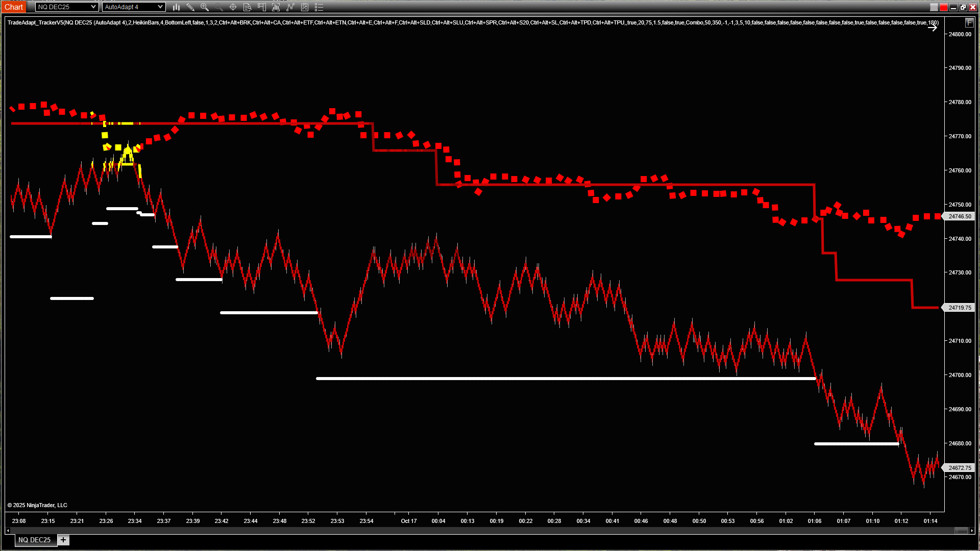
Task: Toggle the F fixed scale button
Action: [969, 23]
